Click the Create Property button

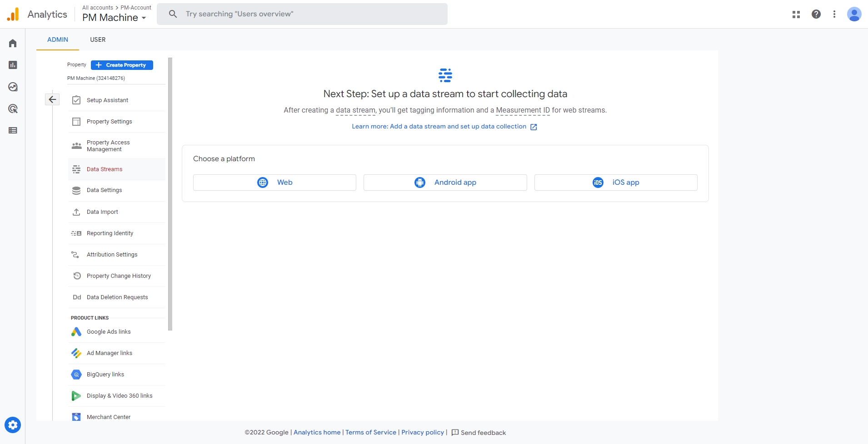click(122, 65)
